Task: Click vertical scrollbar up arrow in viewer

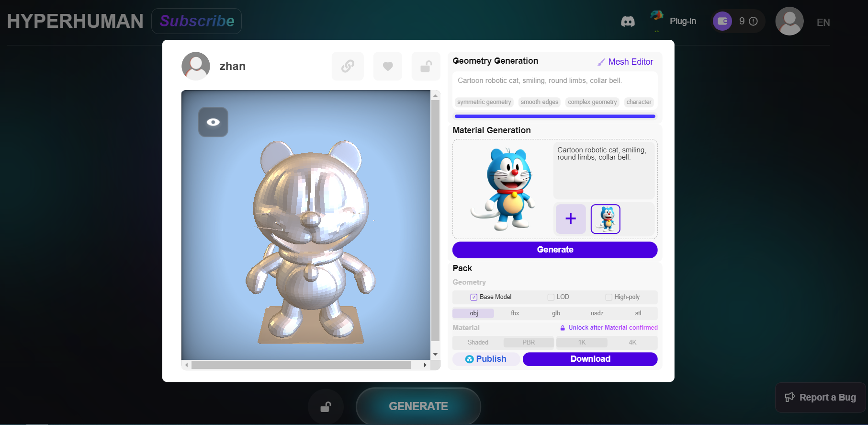Action: (x=435, y=95)
